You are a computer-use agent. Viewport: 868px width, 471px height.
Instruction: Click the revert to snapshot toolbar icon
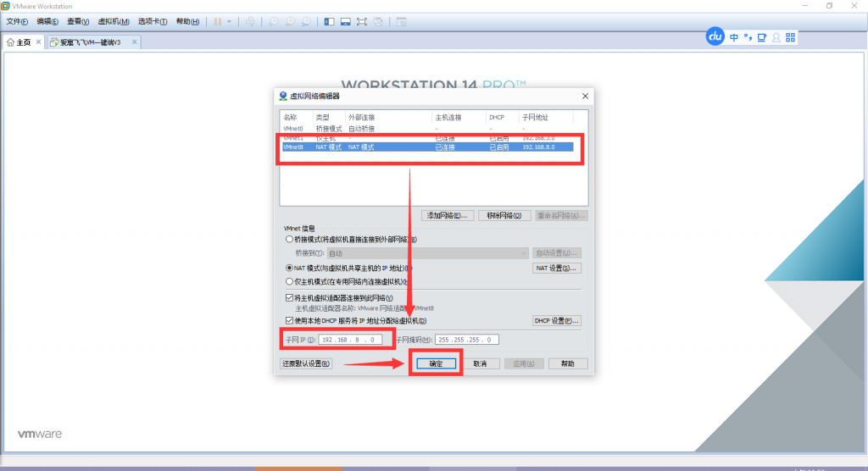290,21
